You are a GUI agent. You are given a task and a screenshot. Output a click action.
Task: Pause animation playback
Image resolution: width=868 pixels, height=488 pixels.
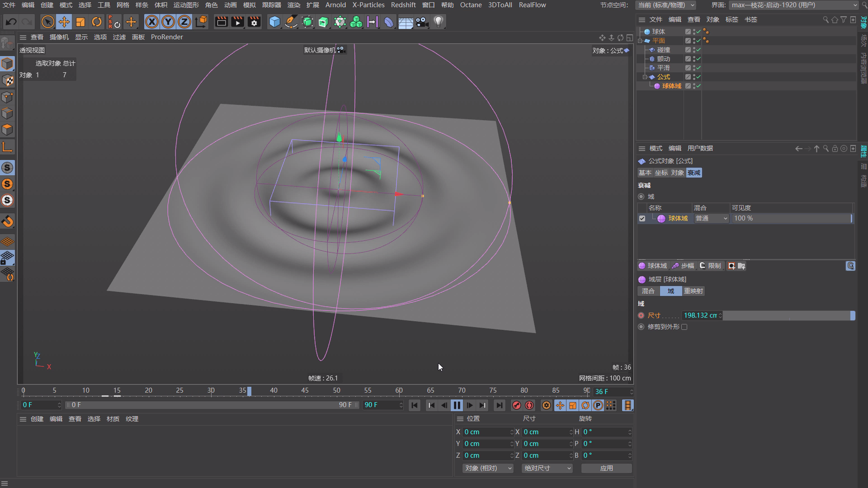click(x=457, y=405)
